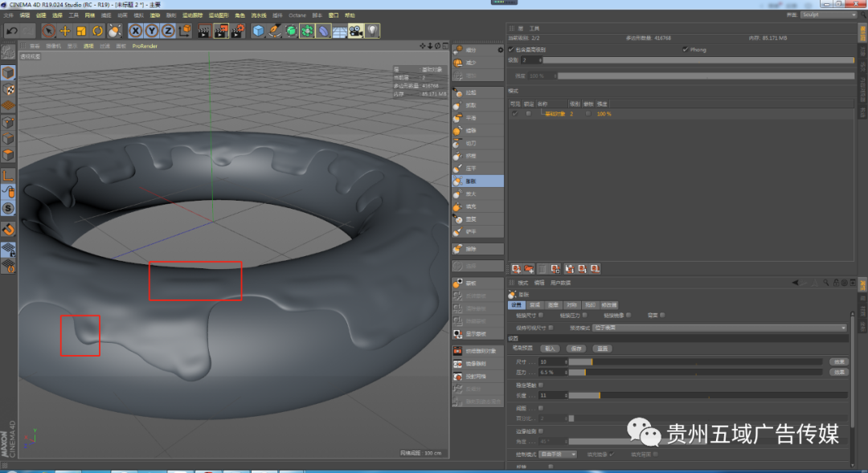Click the Show Mask tool
The width and height of the screenshot is (868, 473).
pyautogui.click(x=477, y=333)
